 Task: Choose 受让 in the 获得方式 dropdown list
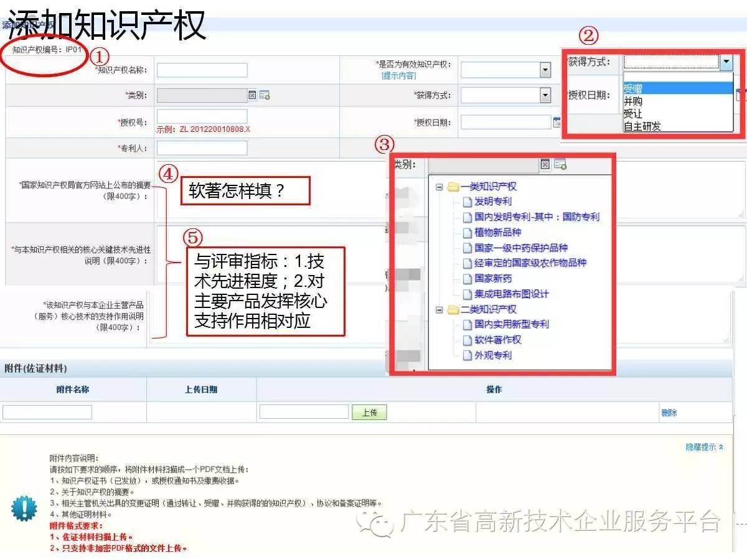(x=632, y=114)
